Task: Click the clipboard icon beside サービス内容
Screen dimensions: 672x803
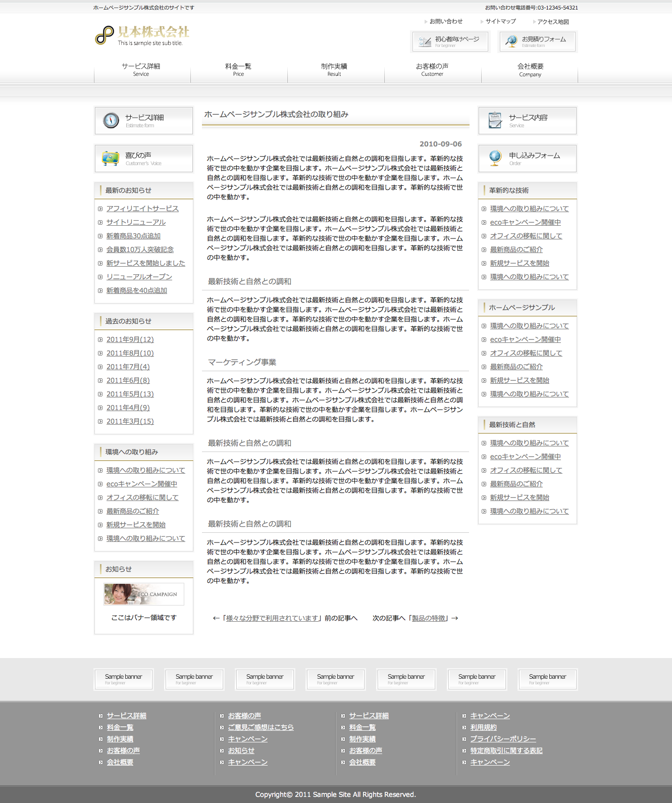Action: [495, 120]
